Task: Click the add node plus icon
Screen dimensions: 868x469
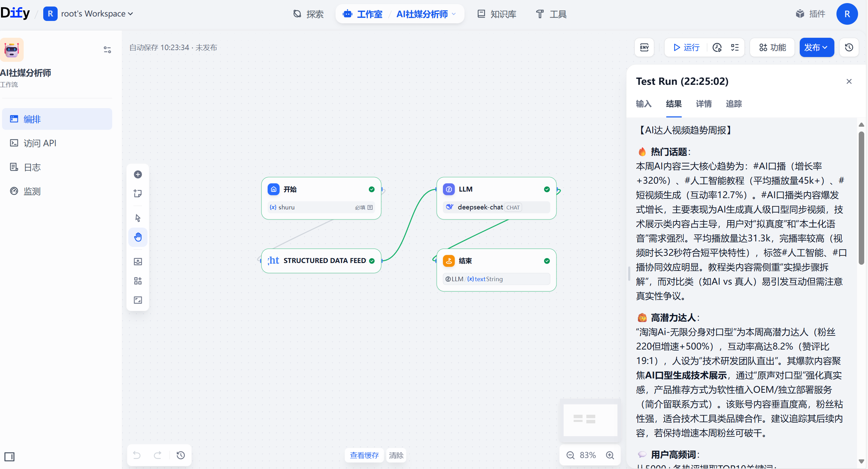Action: pos(138,174)
